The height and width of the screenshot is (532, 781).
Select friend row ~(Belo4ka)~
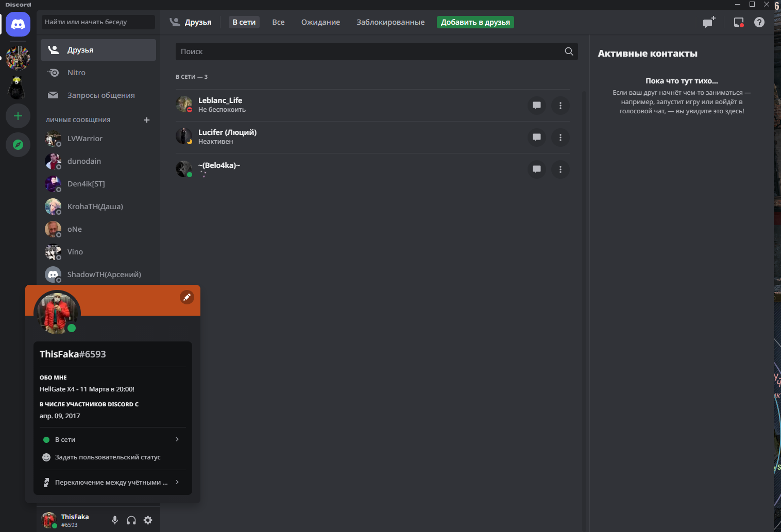point(372,169)
